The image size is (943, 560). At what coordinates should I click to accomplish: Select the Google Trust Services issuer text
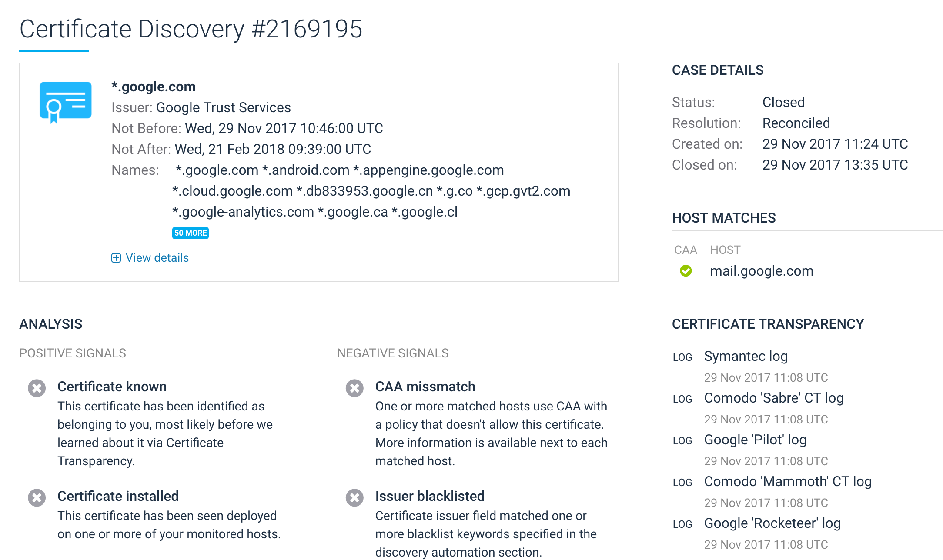point(224,107)
